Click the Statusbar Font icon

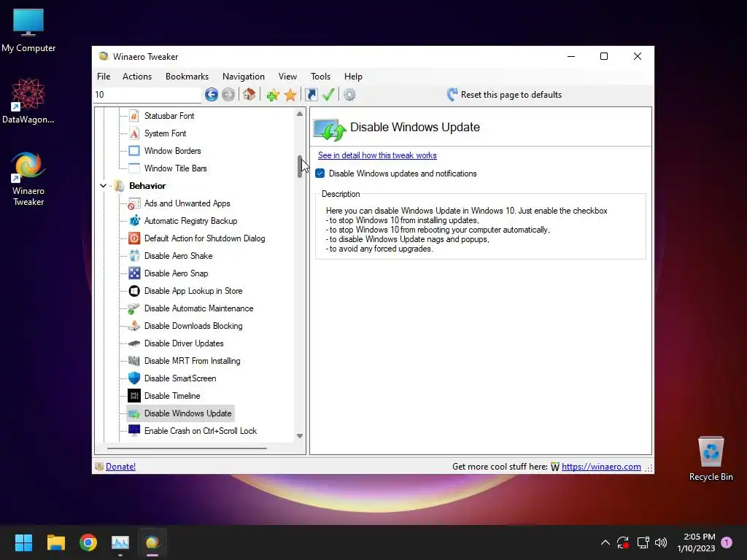(x=134, y=116)
